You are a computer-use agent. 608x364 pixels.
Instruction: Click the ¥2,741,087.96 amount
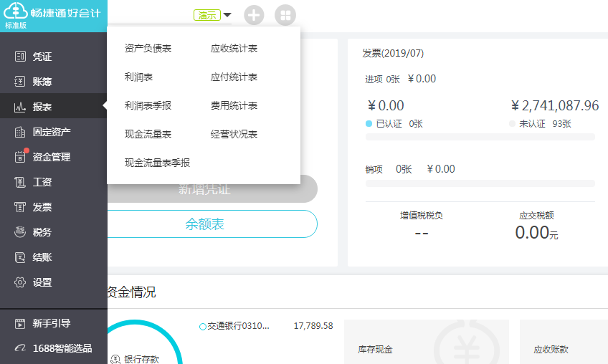tap(555, 105)
